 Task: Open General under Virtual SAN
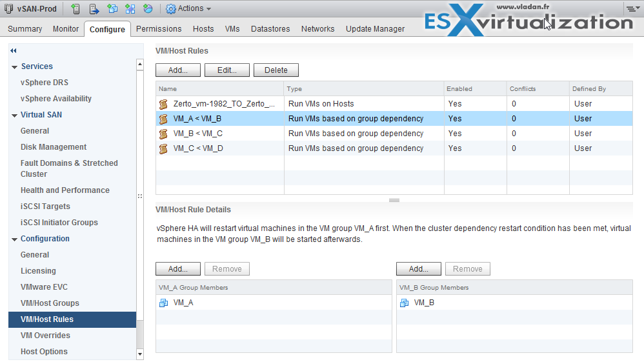(x=35, y=131)
